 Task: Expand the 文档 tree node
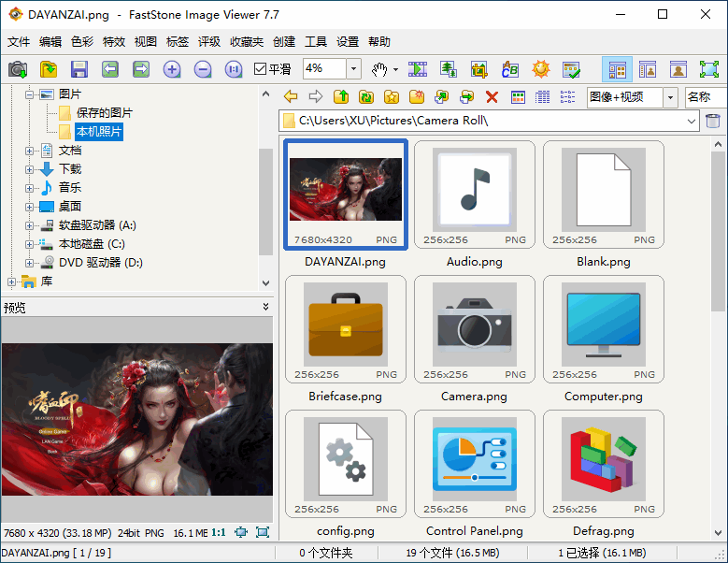pos(29,151)
